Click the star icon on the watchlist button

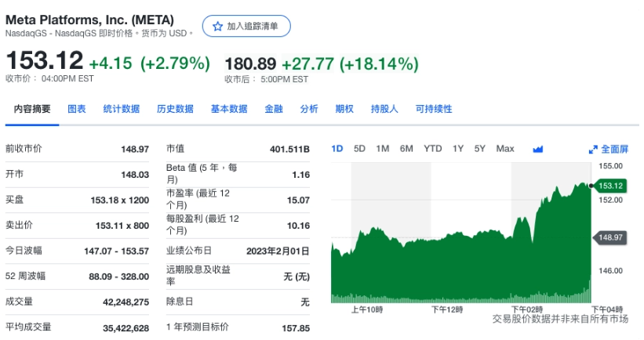[216, 26]
